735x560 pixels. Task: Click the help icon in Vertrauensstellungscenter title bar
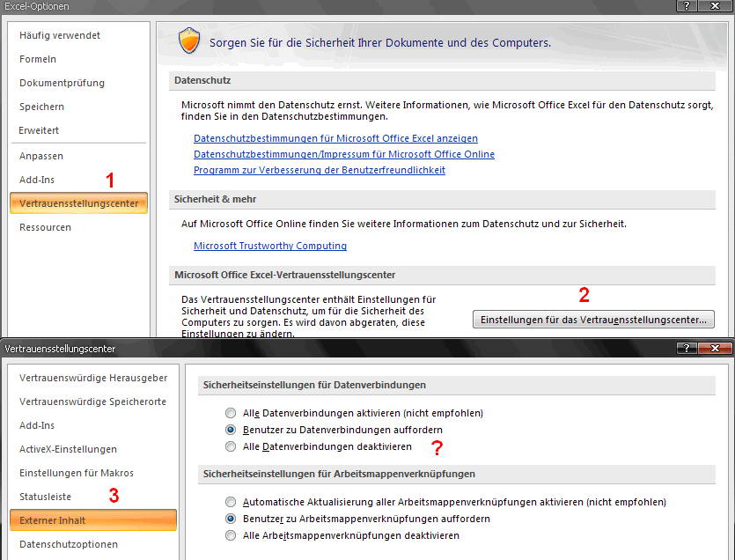tap(687, 348)
